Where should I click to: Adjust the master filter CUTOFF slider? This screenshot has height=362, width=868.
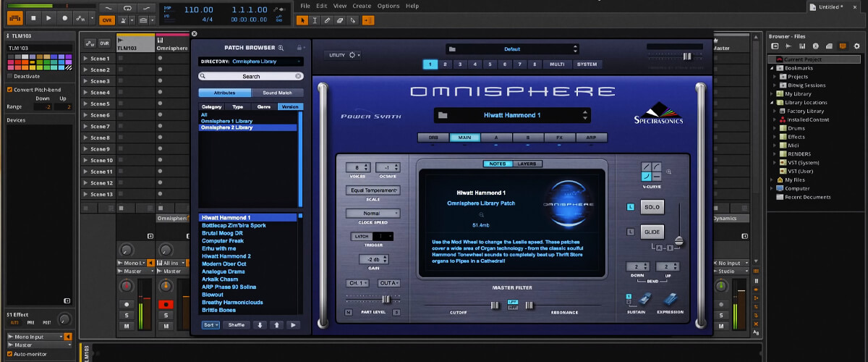pos(495,306)
